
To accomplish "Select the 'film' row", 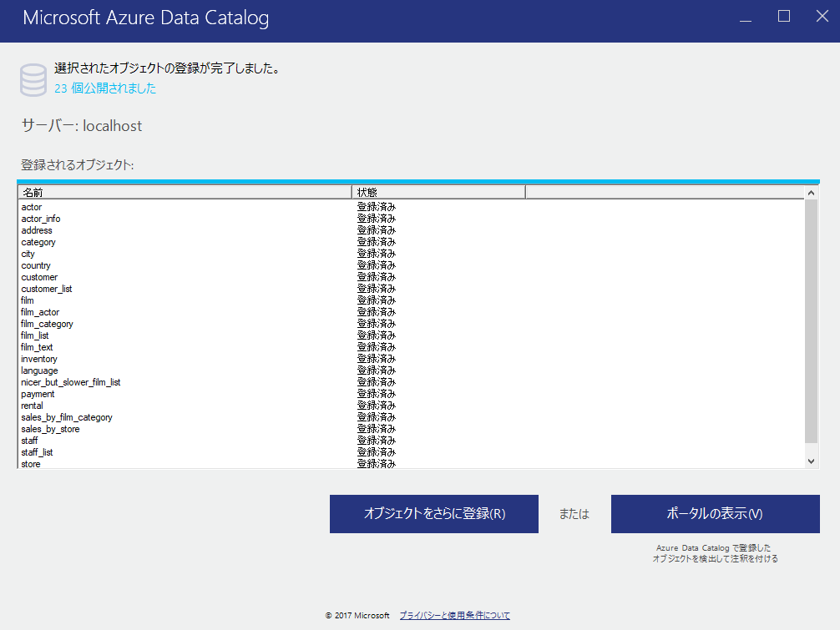I will (412, 301).
